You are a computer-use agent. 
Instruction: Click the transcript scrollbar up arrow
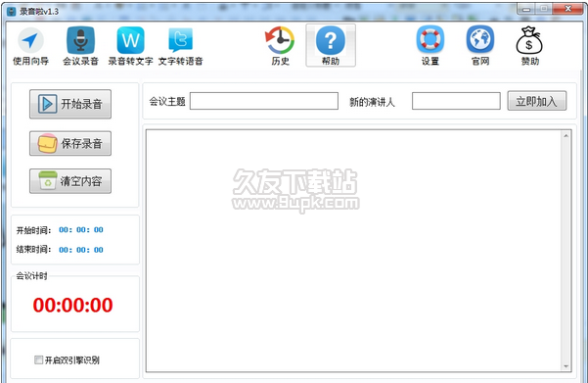pos(565,135)
